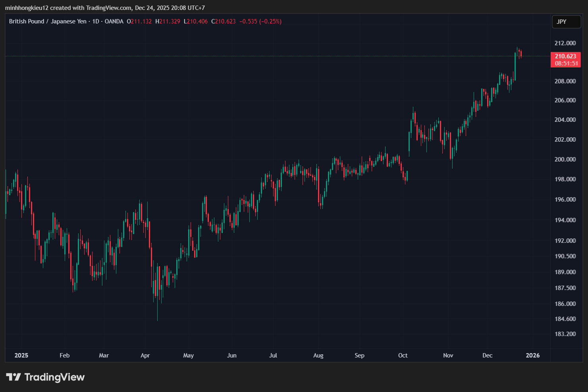This screenshot has width=588, height=392.
Task: Click the Aug label on time axis
Action: (x=318, y=355)
